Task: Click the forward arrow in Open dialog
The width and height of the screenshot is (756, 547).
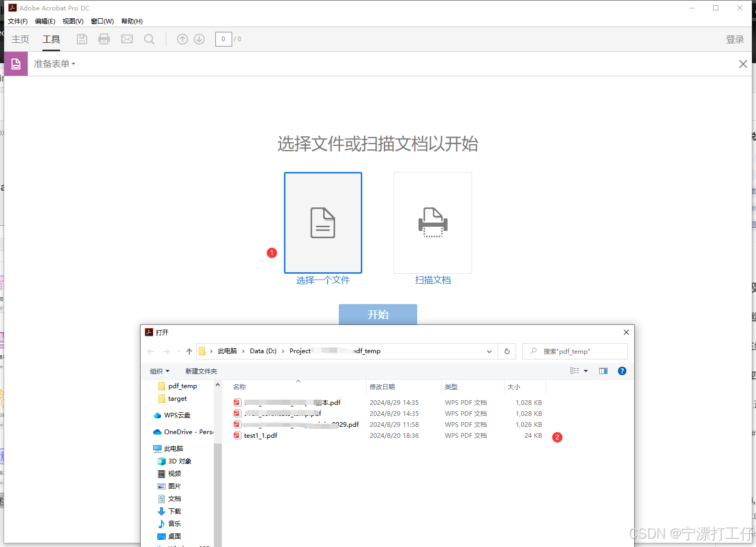Action: pos(166,352)
